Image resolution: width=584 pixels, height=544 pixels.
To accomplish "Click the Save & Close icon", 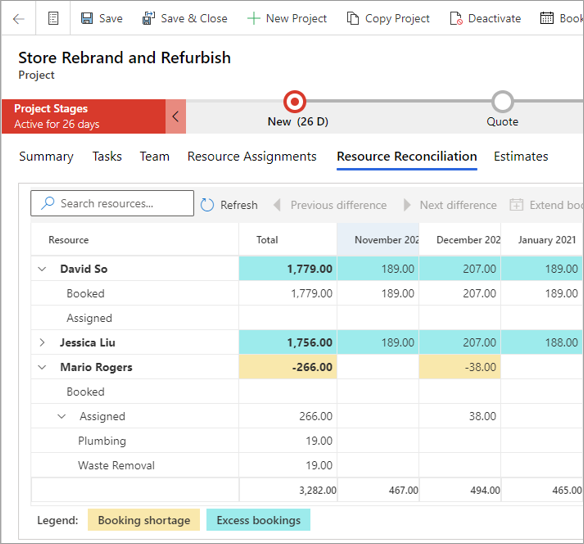I will pyautogui.click(x=148, y=18).
